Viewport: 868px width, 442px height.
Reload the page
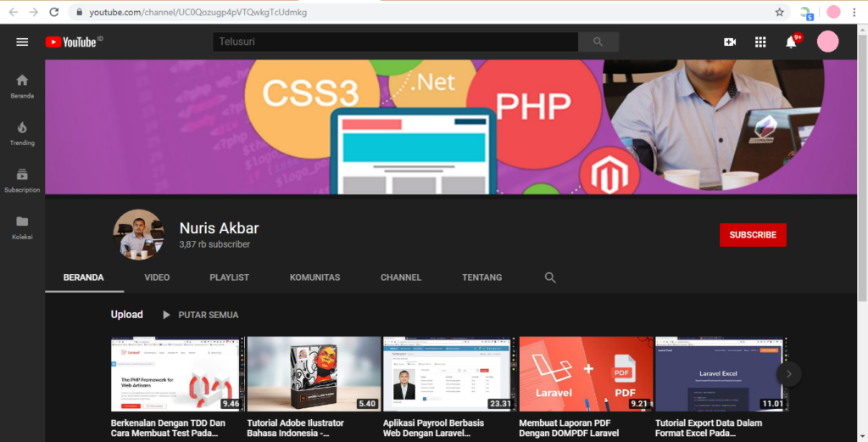(53, 12)
